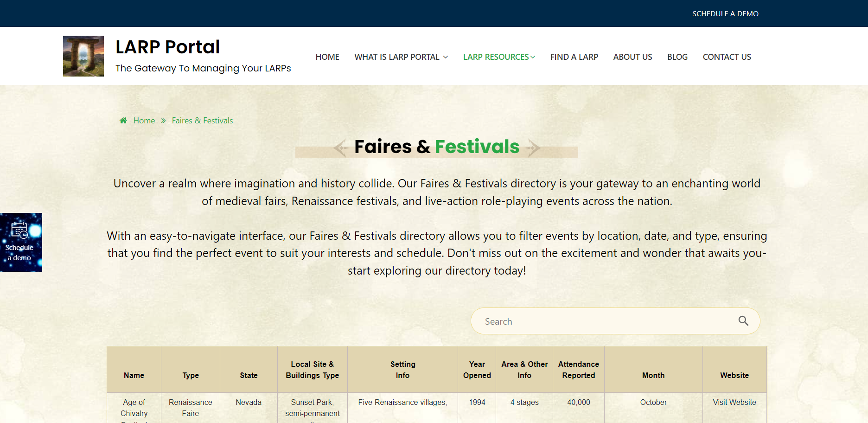The width and height of the screenshot is (868, 423).
Task: Go to Find a LARP page
Action: 574,57
